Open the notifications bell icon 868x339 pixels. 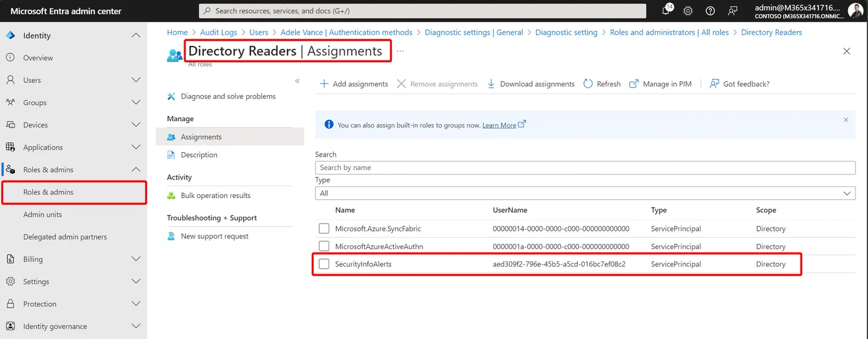[x=667, y=11]
